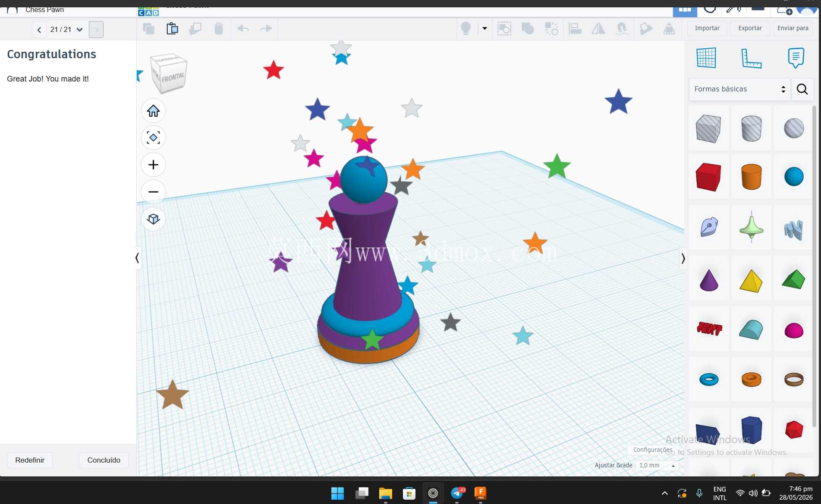Select the red Box shape
Viewport: 821px width, 504px height.
(708, 177)
